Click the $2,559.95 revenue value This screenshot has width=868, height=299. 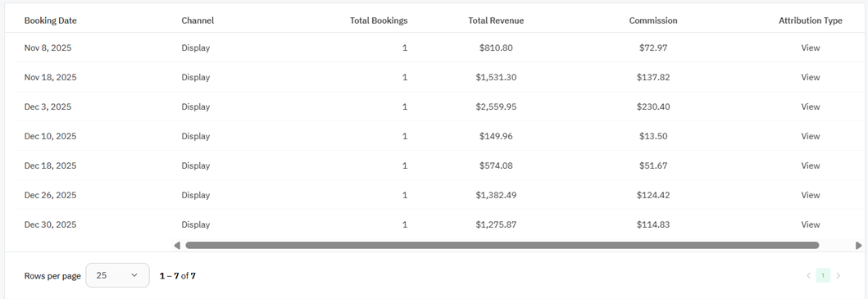point(496,106)
